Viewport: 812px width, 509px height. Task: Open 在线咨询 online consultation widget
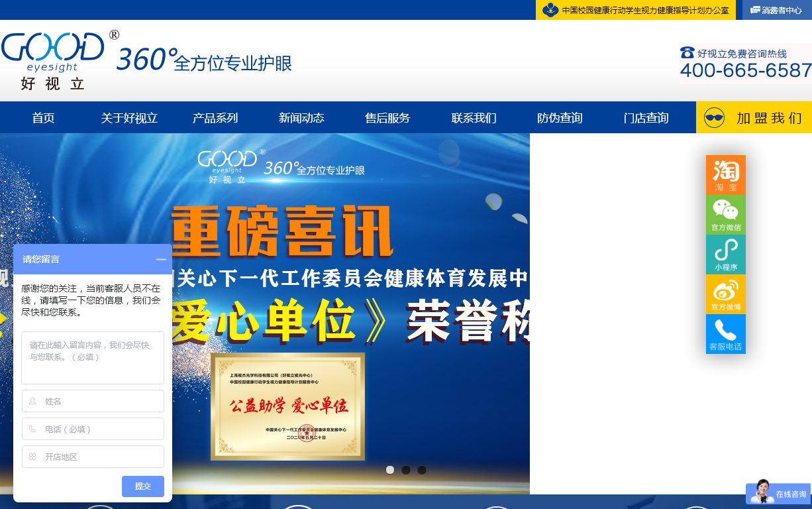click(778, 493)
